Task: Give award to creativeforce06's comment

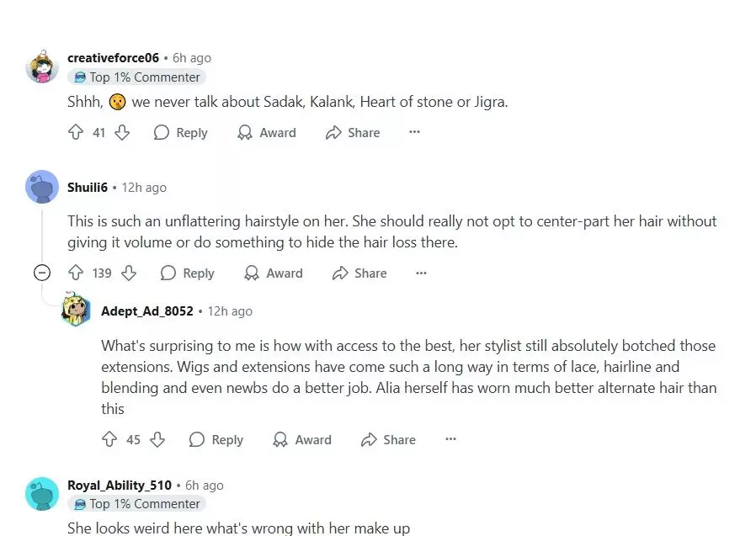Action: tap(267, 133)
